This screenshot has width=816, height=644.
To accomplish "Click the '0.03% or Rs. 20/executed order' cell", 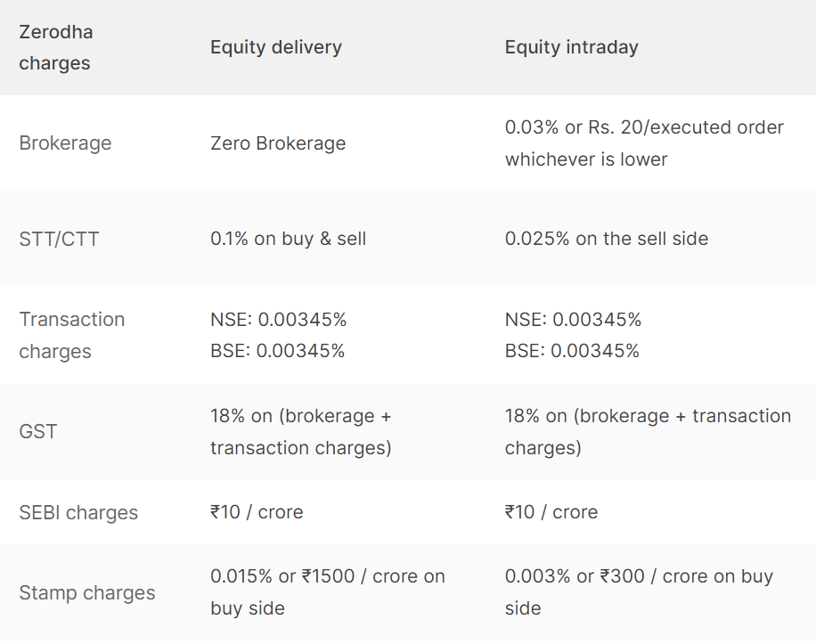I will [644, 143].
